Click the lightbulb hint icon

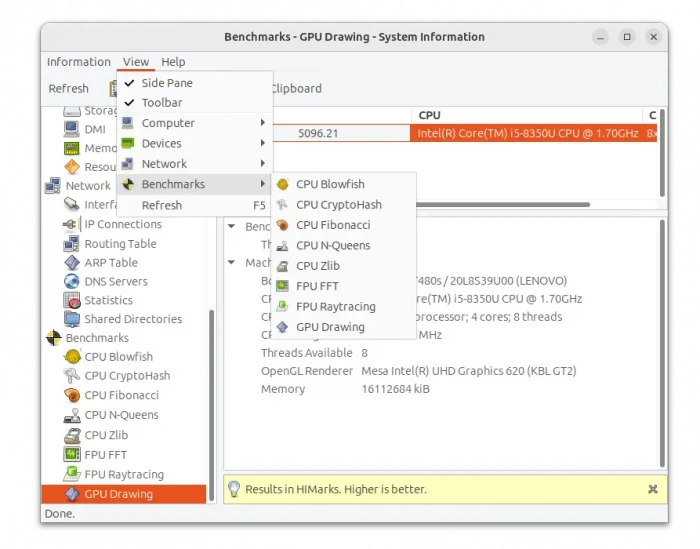pyautogui.click(x=234, y=489)
